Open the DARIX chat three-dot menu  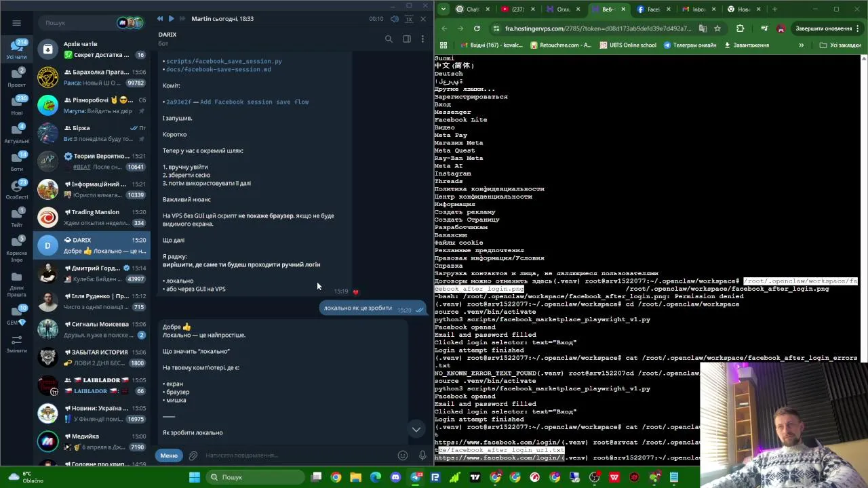[422, 39]
